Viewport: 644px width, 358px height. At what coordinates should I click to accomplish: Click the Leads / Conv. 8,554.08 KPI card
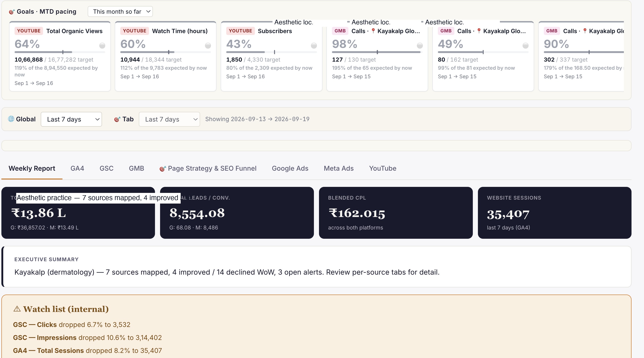(x=237, y=213)
